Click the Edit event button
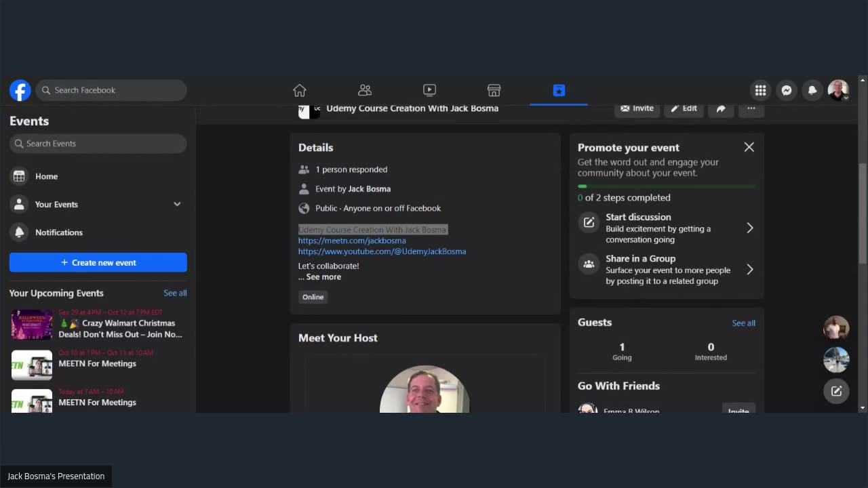The height and width of the screenshot is (488, 868). pyautogui.click(x=684, y=108)
